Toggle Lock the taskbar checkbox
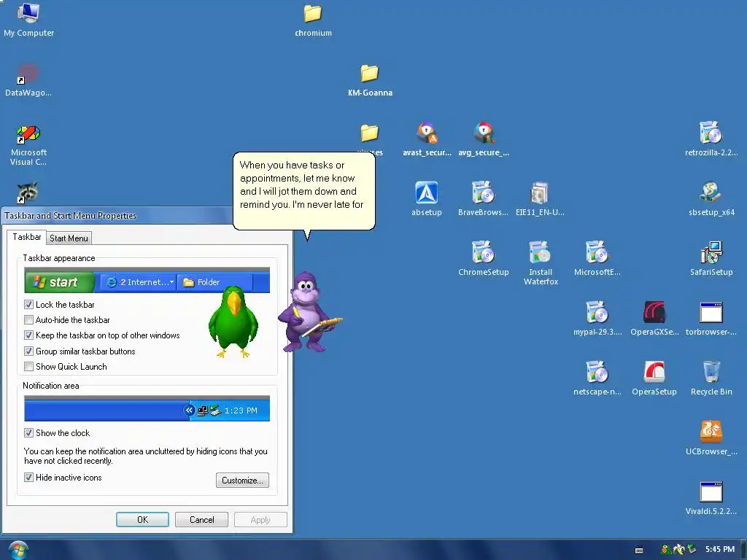Screen dimensions: 747x560 pyautogui.click(x=28, y=304)
